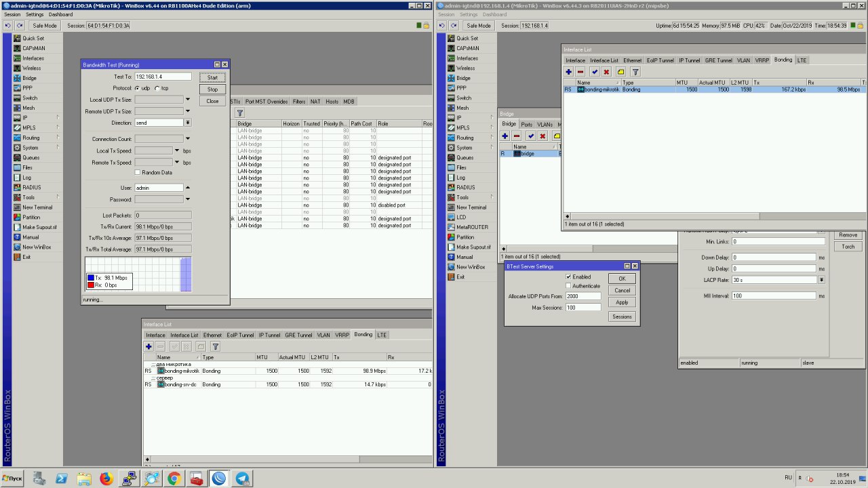Open New Terminal in left WinBox window
The height and width of the screenshot is (488, 868).
point(37,207)
